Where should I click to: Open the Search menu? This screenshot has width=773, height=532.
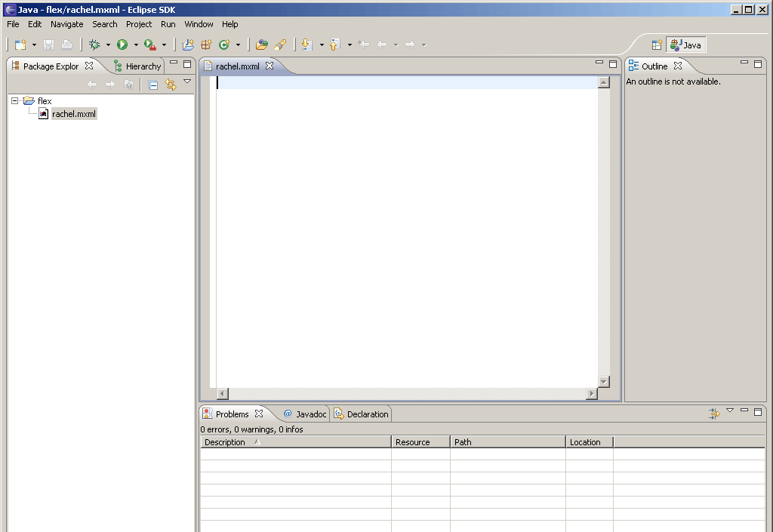(104, 24)
